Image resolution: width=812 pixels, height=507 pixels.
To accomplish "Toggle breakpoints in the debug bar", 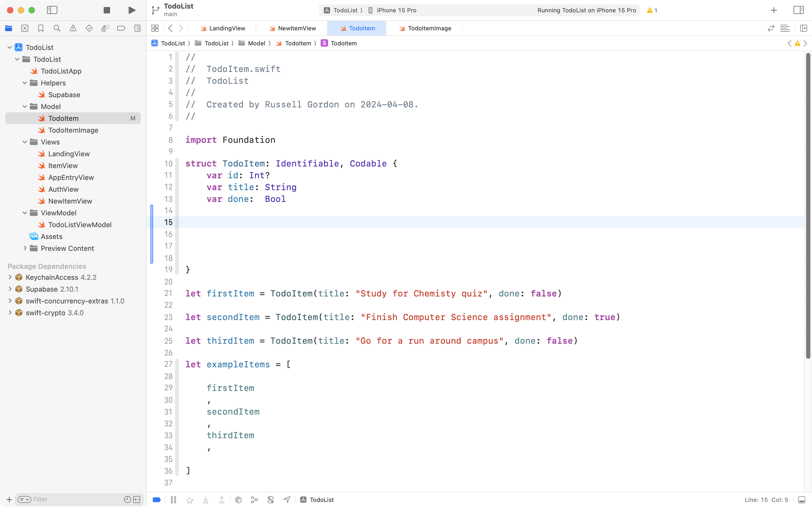I will [156, 499].
